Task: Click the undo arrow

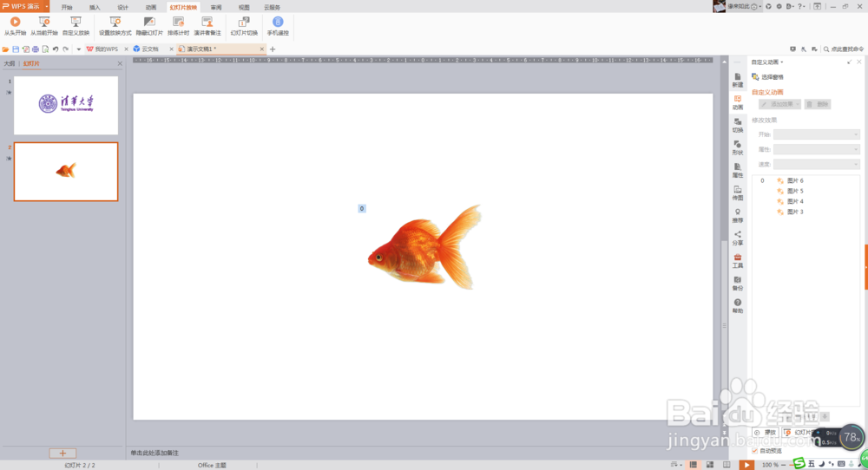Action: coord(56,49)
